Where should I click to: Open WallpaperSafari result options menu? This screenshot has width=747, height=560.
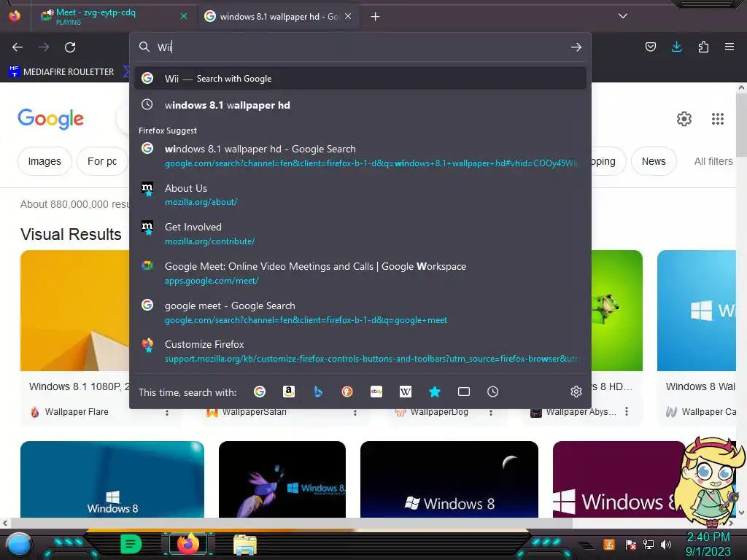(x=355, y=413)
